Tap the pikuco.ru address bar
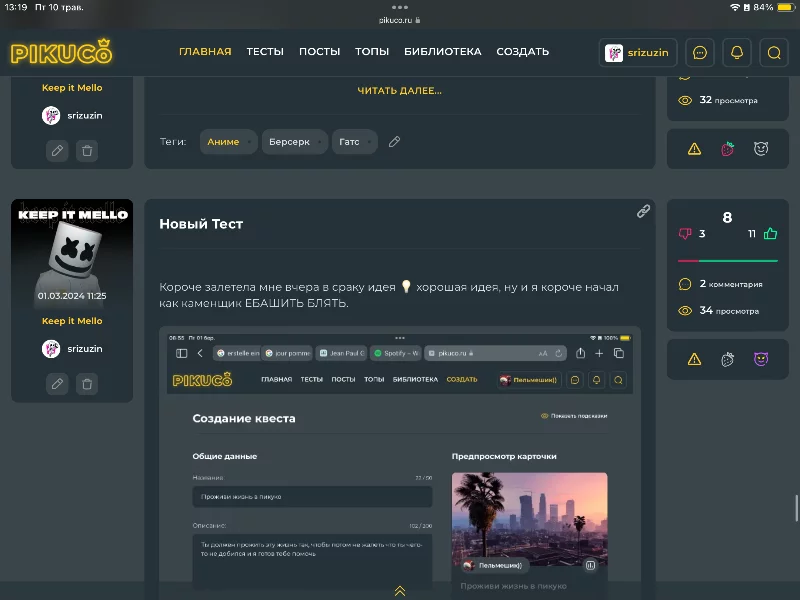Screen dimensions: 800x600 (x=399, y=20)
